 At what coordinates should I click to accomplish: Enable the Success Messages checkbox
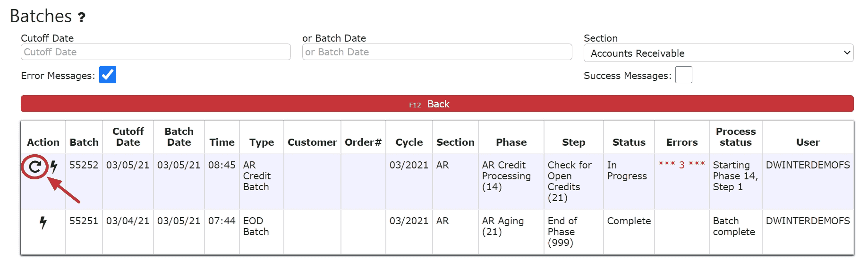[x=683, y=75]
